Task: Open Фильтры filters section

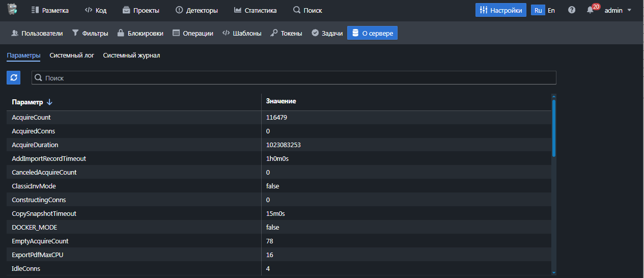Action: (90, 33)
